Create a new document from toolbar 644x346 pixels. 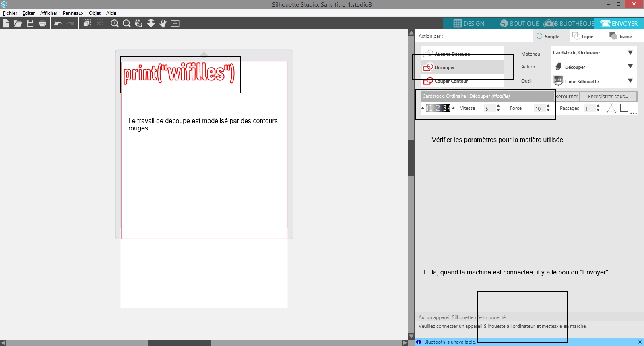point(6,23)
